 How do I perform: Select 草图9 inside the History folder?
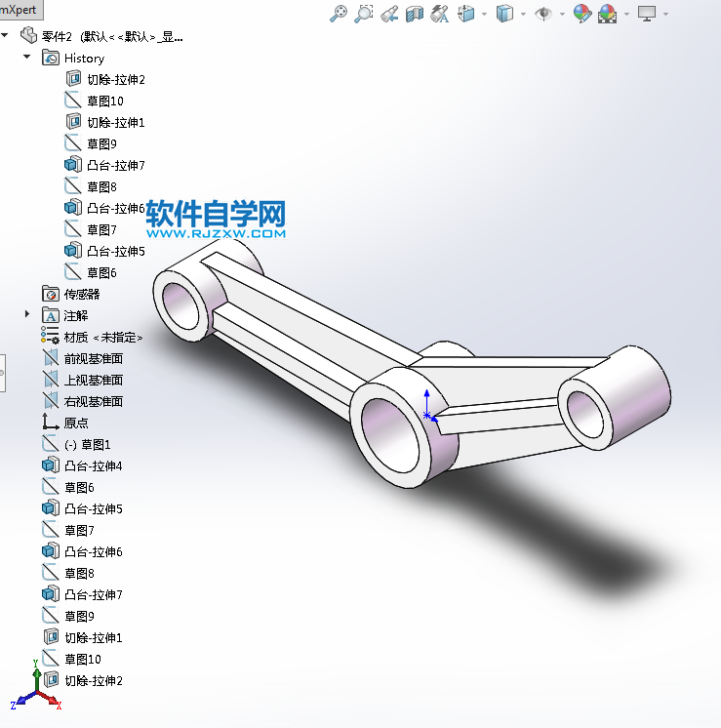coord(91,143)
